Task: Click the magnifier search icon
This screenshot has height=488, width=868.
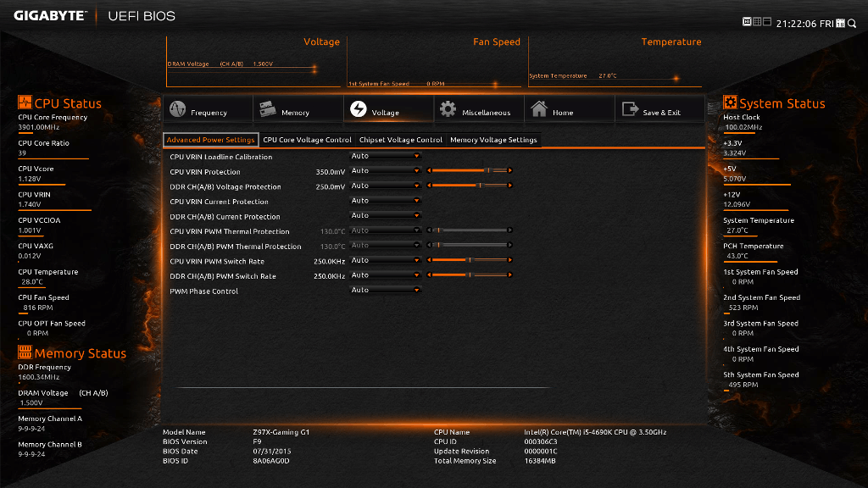Action: point(852,23)
